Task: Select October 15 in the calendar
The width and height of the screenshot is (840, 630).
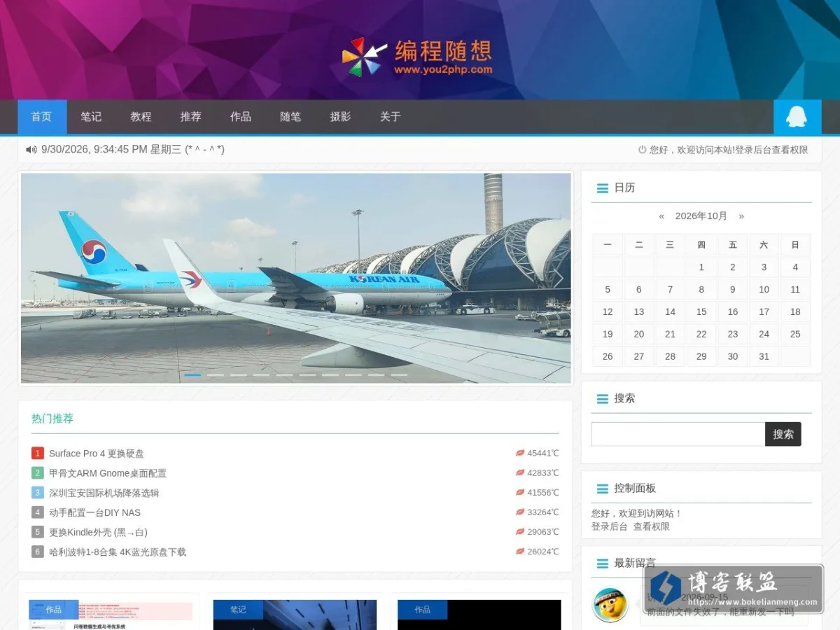Action: 701,311
